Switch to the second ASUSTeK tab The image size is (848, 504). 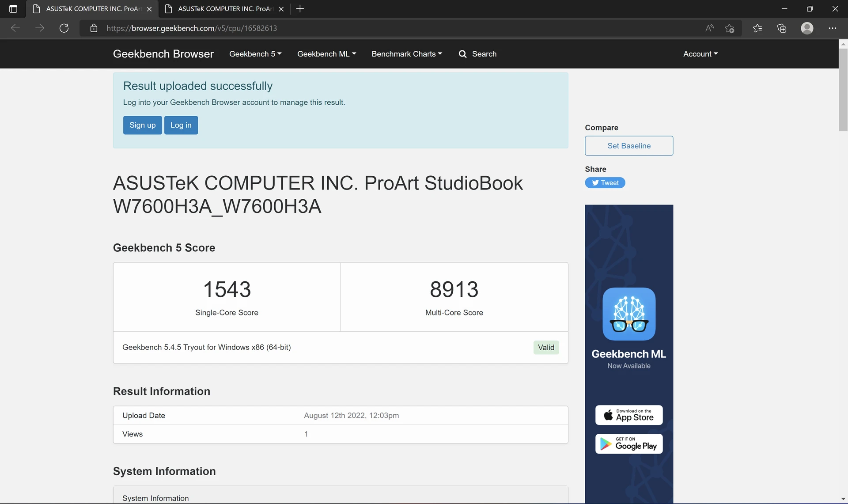[224, 9]
